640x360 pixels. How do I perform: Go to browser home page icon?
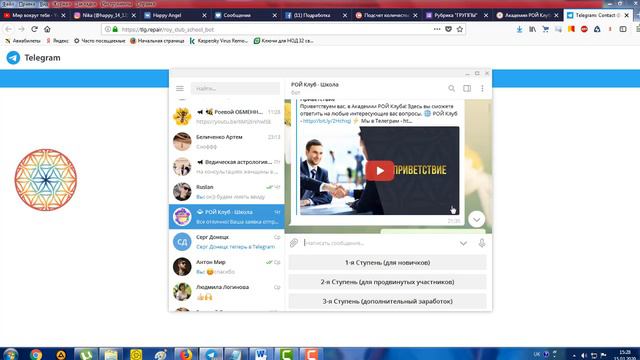47,29
